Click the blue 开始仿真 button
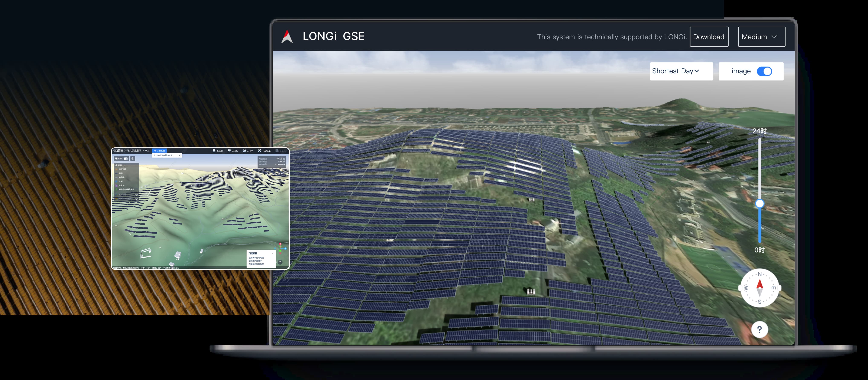868x380 pixels. (x=160, y=151)
